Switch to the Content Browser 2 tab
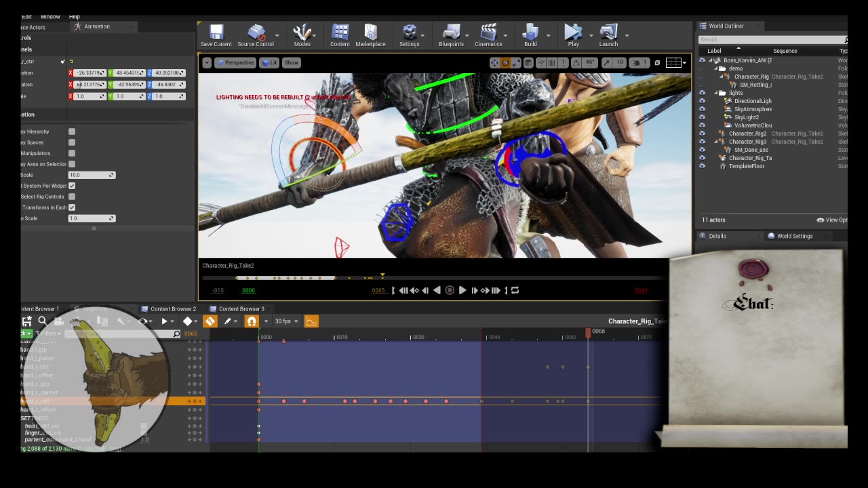Screen dimensions: 868x488 (168, 309)
